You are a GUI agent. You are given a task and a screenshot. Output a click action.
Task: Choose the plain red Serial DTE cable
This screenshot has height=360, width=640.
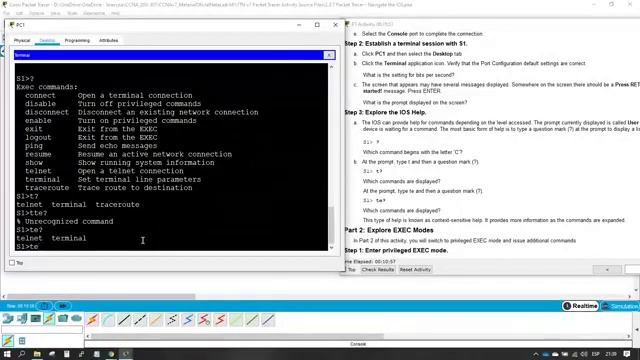point(220,320)
